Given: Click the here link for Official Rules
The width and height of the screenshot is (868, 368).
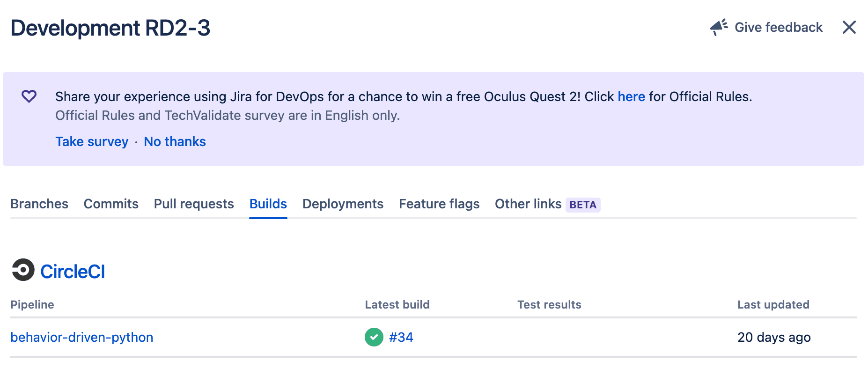Looking at the screenshot, I should coord(631,96).
